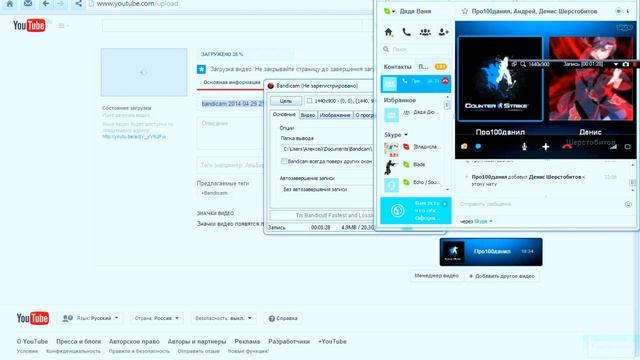Click Добавить другое видео button
This screenshot has height=360, width=640.
coord(502,276)
